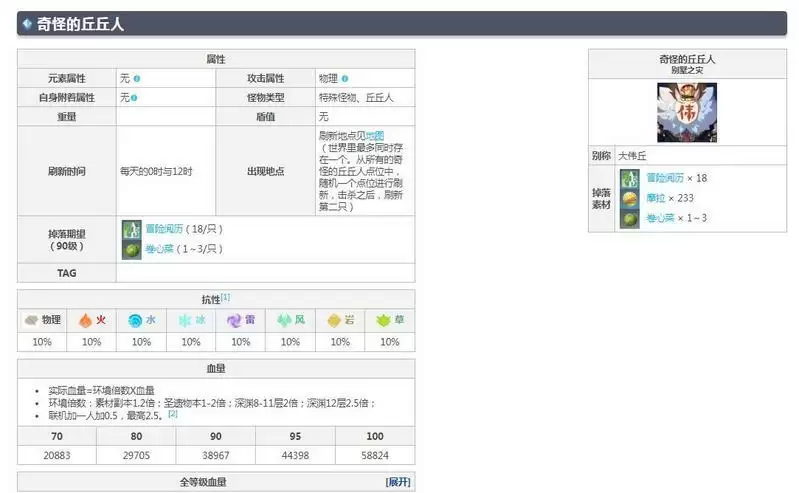Click footnote [1] next to 抗性 header
The width and height of the screenshot is (799, 493).
pos(226,297)
